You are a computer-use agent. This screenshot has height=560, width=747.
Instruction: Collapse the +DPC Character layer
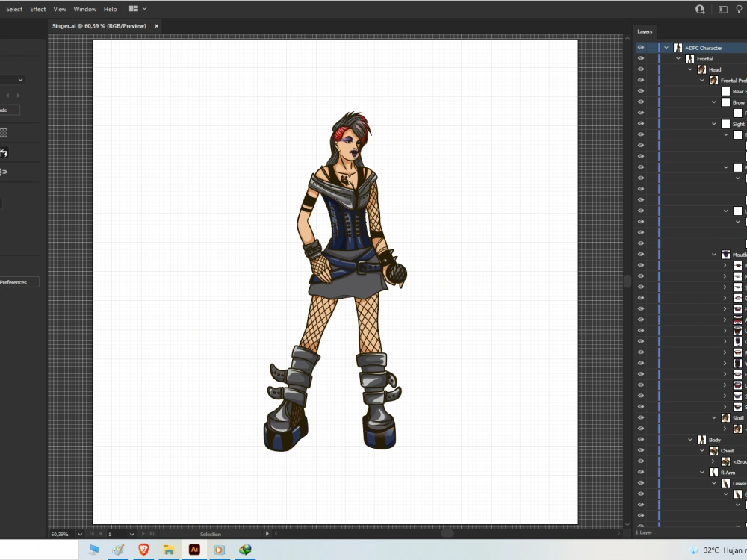coord(666,48)
